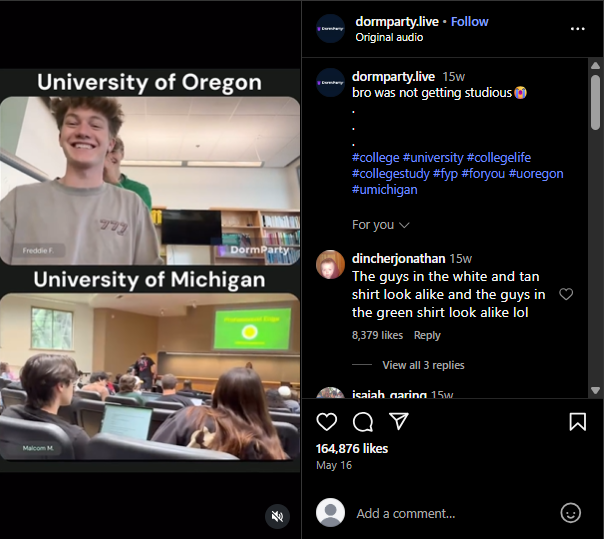
Task: Expand the "For you" chevron
Action: 404,225
